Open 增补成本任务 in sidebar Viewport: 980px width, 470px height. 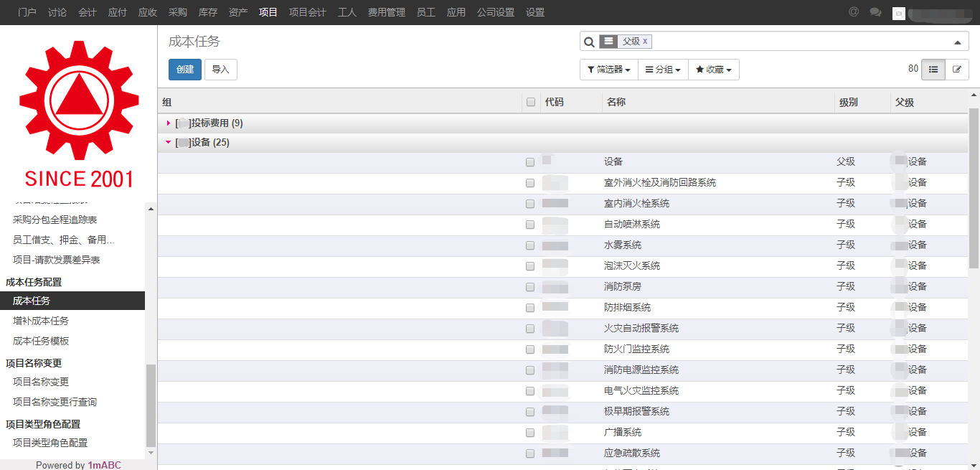(x=41, y=321)
